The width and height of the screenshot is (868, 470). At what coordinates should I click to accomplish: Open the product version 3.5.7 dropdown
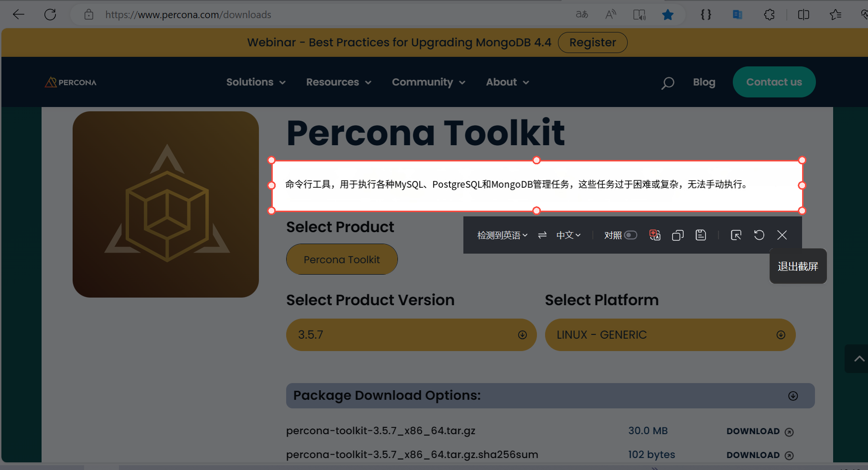point(411,335)
